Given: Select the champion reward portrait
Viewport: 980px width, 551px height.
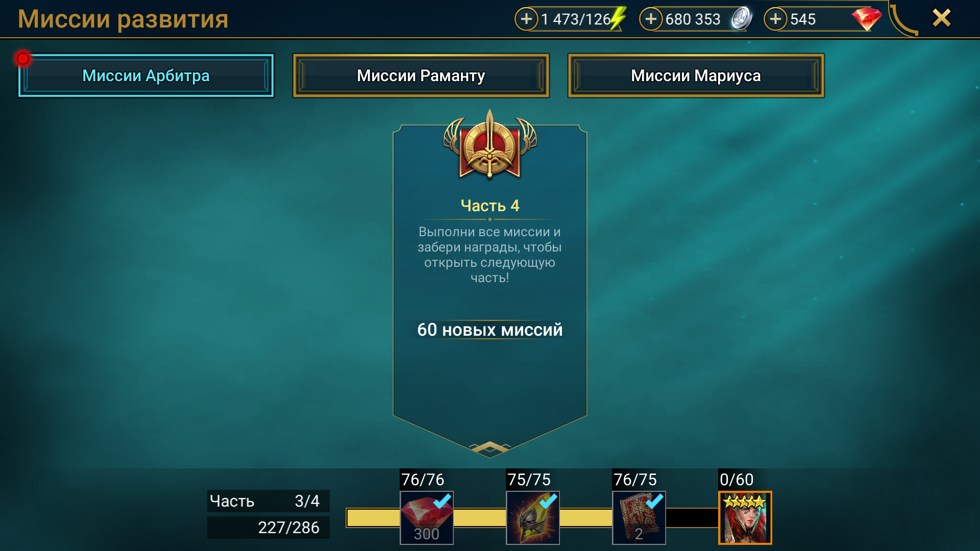Looking at the screenshot, I should [x=745, y=517].
